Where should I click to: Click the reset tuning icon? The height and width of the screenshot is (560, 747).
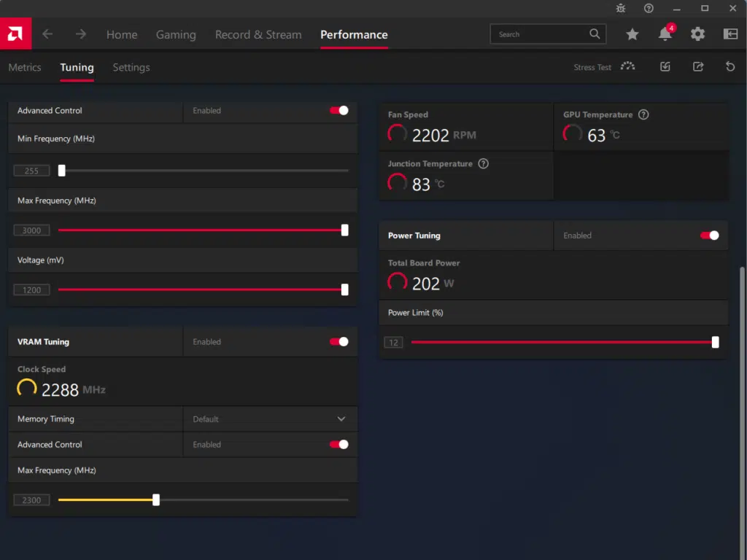pyautogui.click(x=729, y=66)
